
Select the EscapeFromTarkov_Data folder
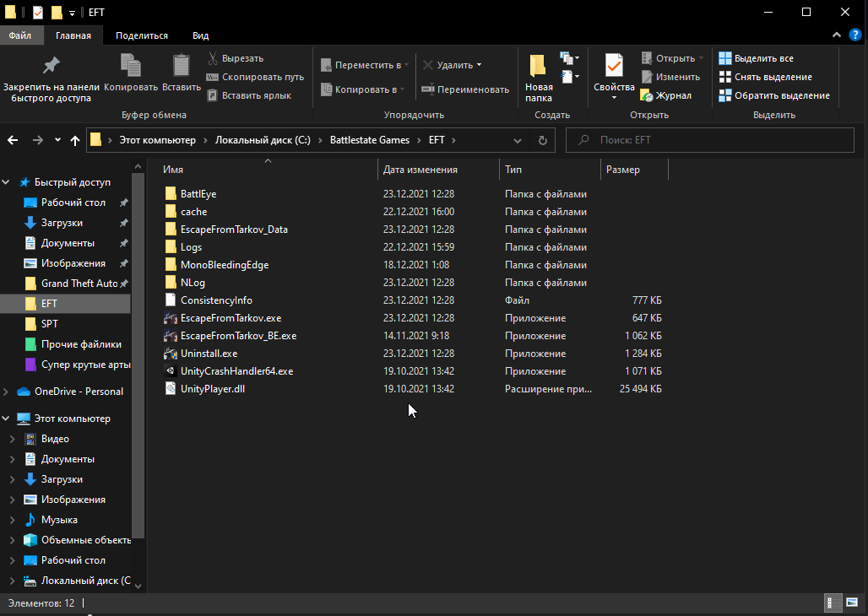click(x=234, y=230)
